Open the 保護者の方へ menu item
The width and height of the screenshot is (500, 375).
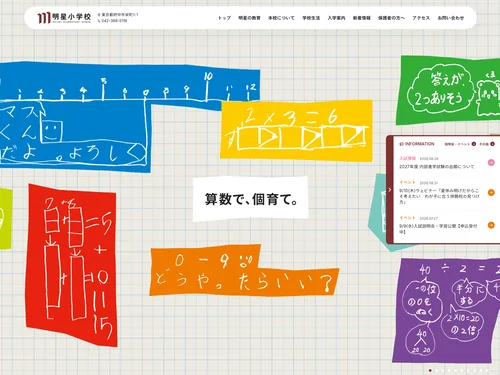(391, 18)
